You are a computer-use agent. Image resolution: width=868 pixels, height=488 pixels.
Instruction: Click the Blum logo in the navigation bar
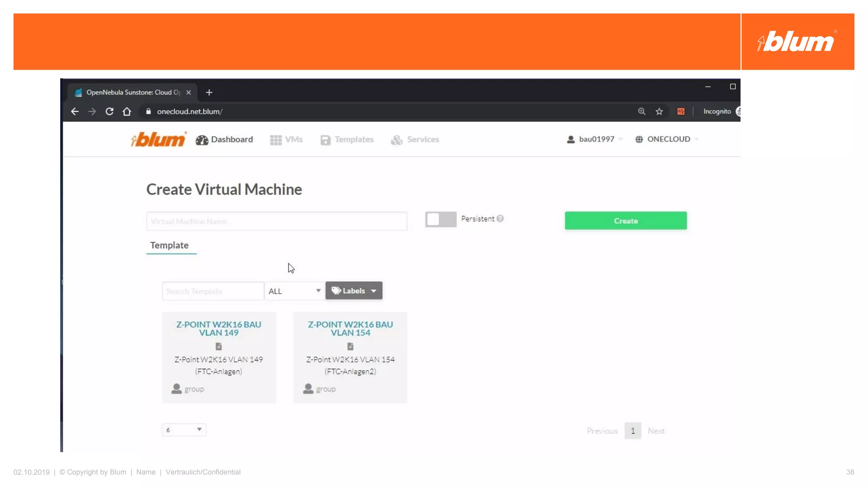(x=159, y=139)
